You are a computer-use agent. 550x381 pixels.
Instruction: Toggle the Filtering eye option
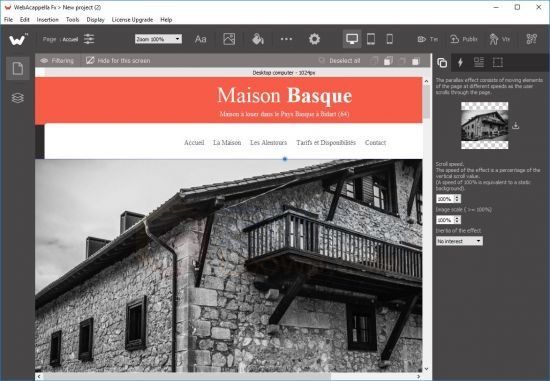point(57,61)
